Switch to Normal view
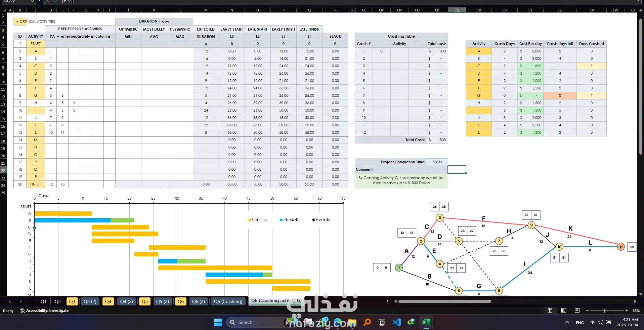This screenshot has height=330, width=644. (x=550, y=311)
